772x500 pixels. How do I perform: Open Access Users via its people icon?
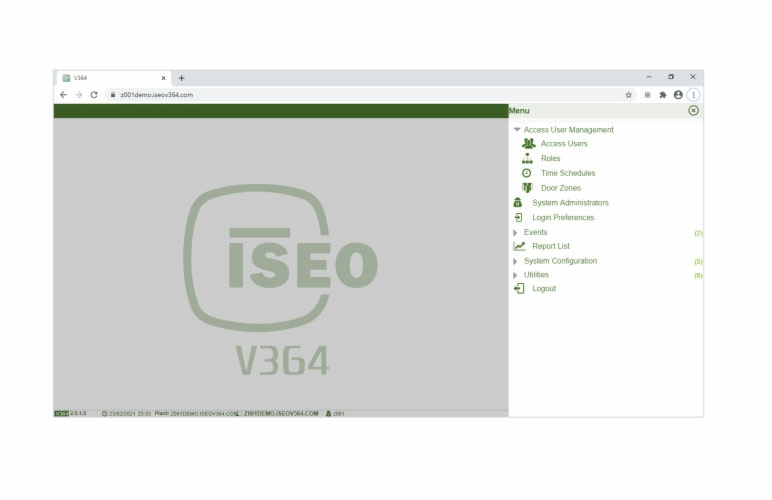click(x=528, y=143)
